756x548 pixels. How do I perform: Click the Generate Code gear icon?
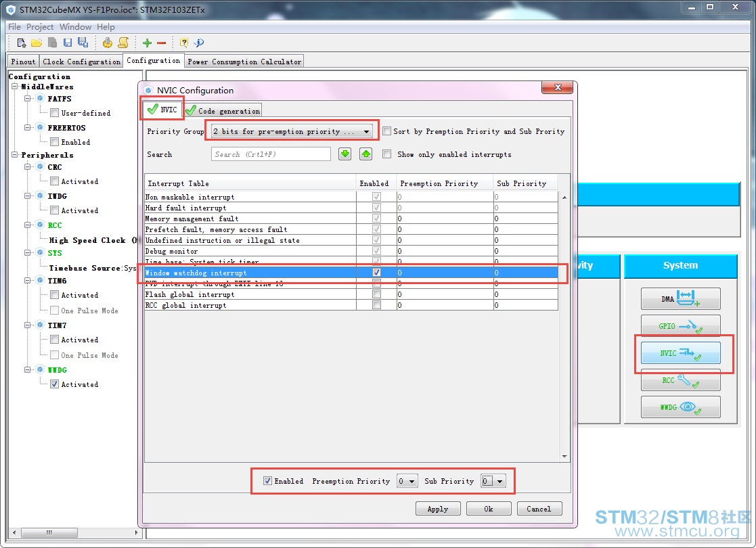107,43
